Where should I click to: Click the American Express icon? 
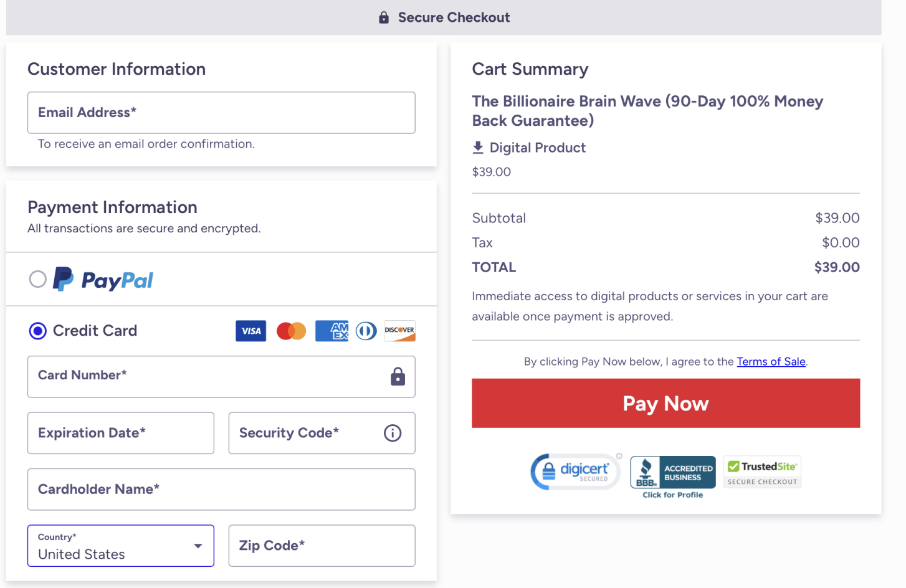[331, 331]
